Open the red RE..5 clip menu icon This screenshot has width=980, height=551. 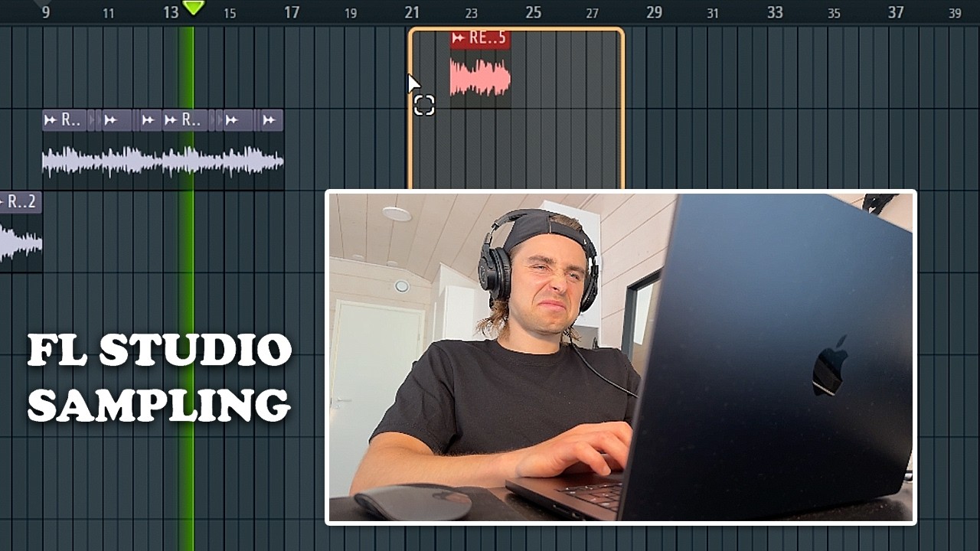tap(459, 38)
